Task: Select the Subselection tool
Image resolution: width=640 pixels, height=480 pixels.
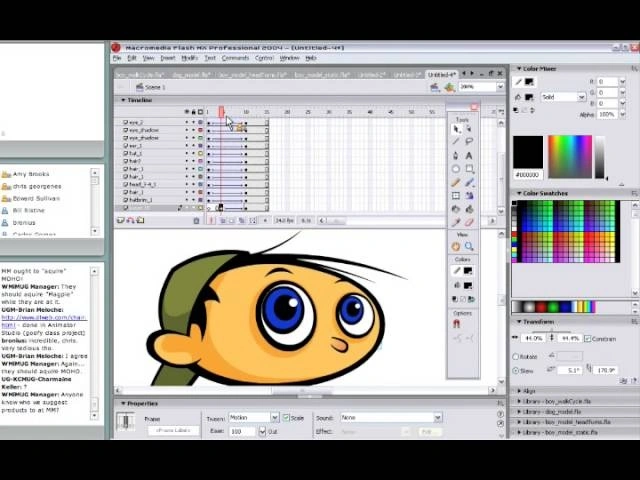Action: [469, 129]
